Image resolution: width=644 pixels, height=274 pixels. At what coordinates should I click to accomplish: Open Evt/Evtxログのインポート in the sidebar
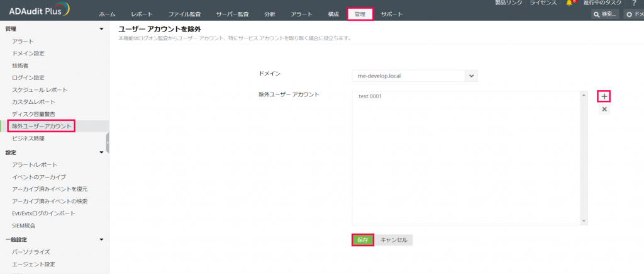pyautogui.click(x=44, y=213)
